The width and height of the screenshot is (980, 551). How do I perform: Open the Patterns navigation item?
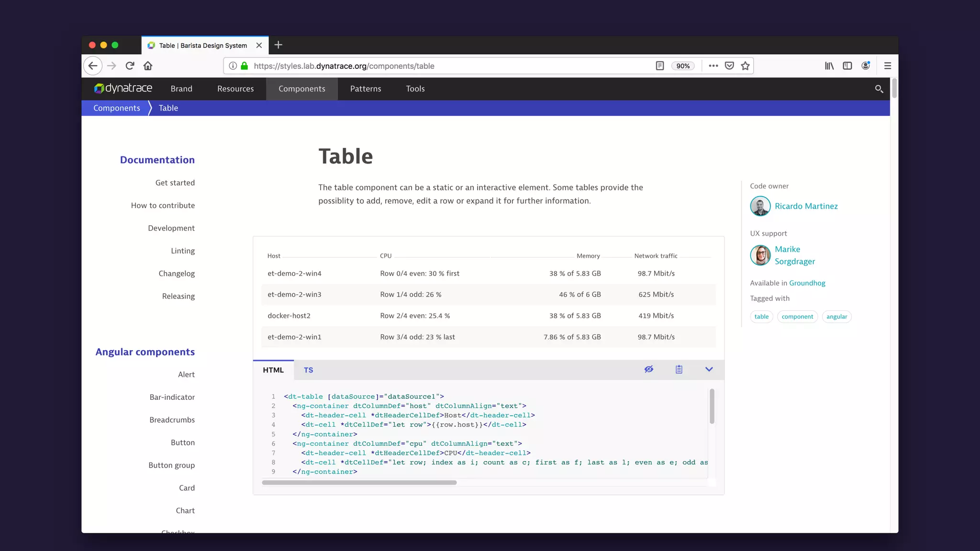[x=366, y=89]
